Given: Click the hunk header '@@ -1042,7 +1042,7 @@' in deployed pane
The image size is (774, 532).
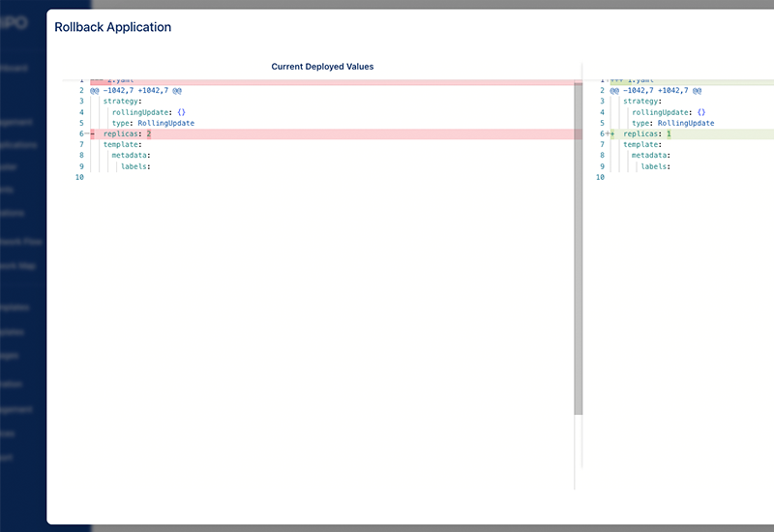Looking at the screenshot, I should (x=135, y=91).
